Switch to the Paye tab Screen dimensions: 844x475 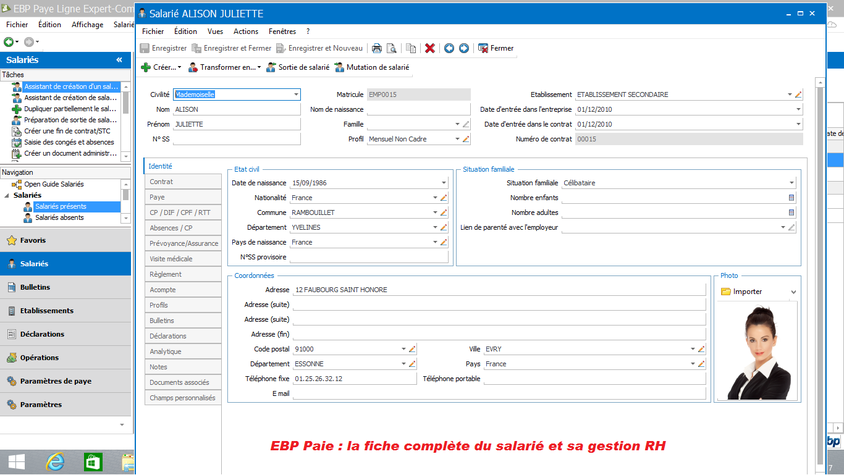click(183, 197)
